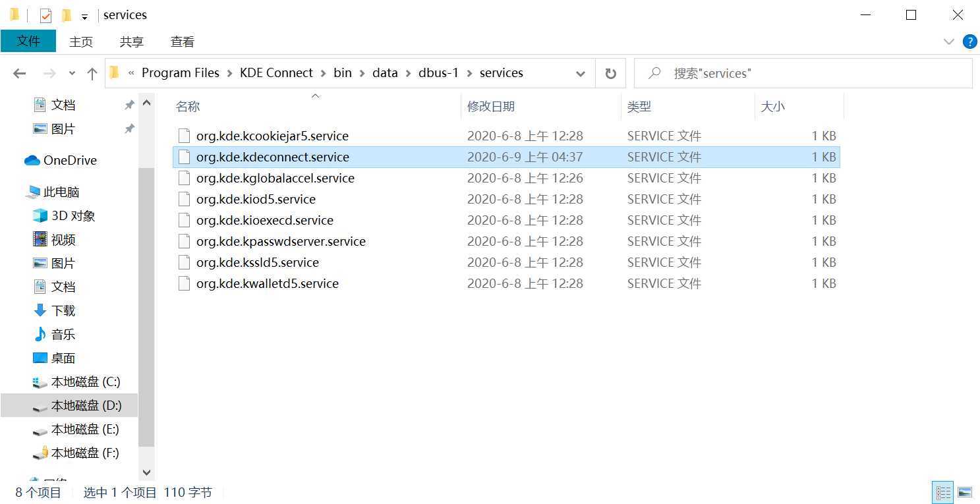Screen dimensions: 980x504
Task: Click bin in the address breadcrumb
Action: pyautogui.click(x=343, y=73)
